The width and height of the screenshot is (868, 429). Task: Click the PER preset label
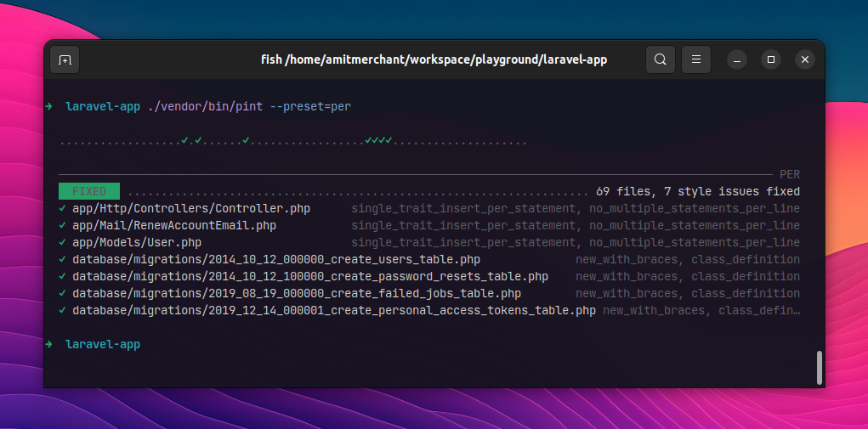click(790, 174)
